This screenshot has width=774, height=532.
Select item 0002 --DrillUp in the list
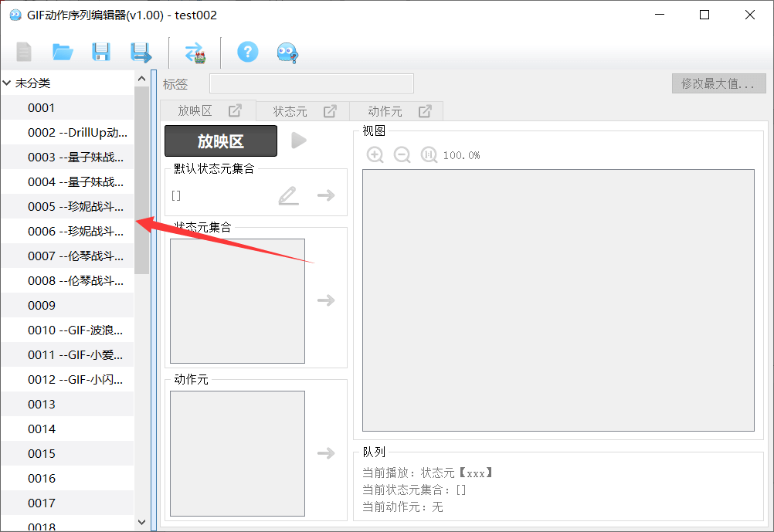click(x=77, y=133)
